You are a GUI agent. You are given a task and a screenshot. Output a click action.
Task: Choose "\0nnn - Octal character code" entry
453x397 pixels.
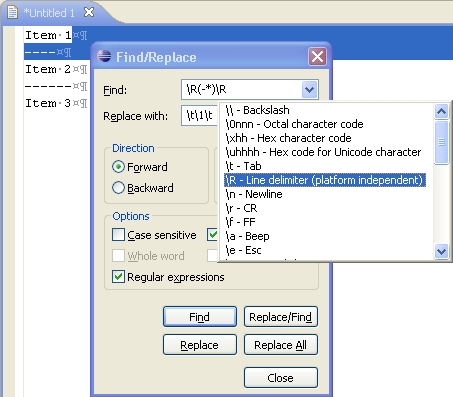[294, 124]
